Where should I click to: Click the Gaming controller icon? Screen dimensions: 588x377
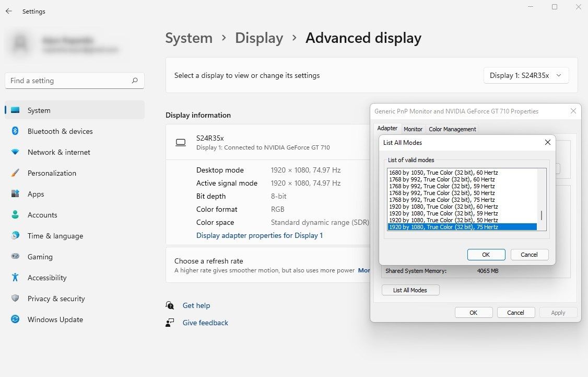pos(15,256)
